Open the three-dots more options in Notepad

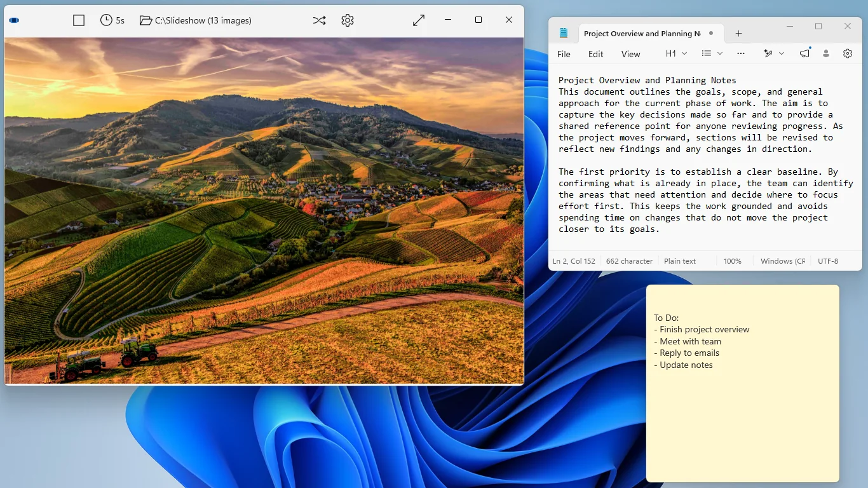click(741, 53)
